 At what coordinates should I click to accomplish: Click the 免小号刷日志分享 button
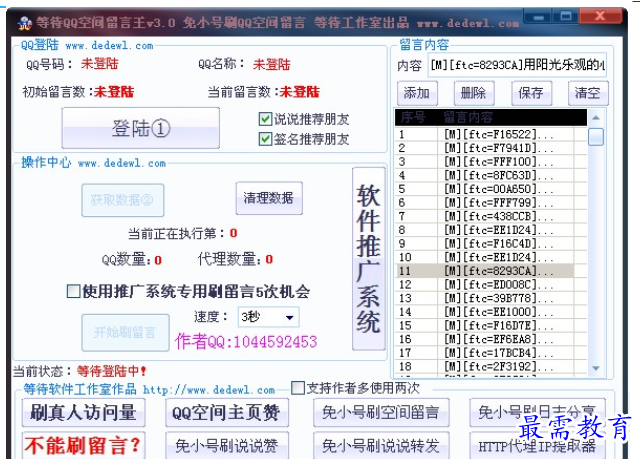[538, 412]
